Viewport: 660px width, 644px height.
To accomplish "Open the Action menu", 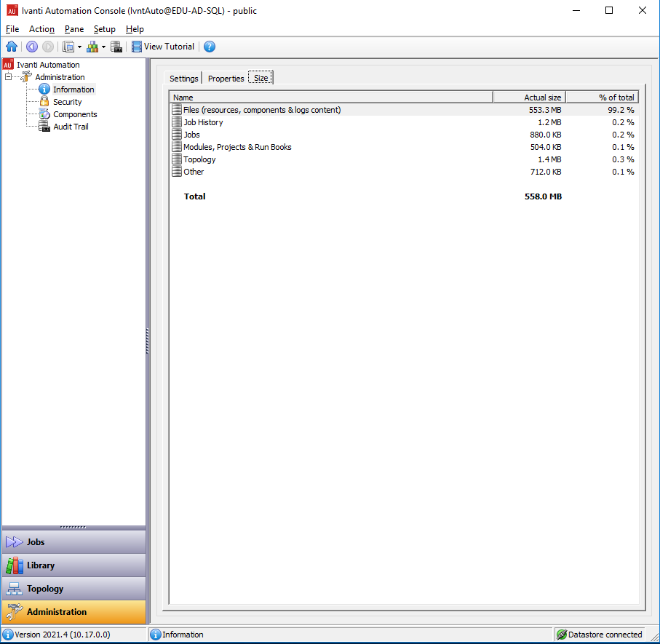I will point(41,29).
